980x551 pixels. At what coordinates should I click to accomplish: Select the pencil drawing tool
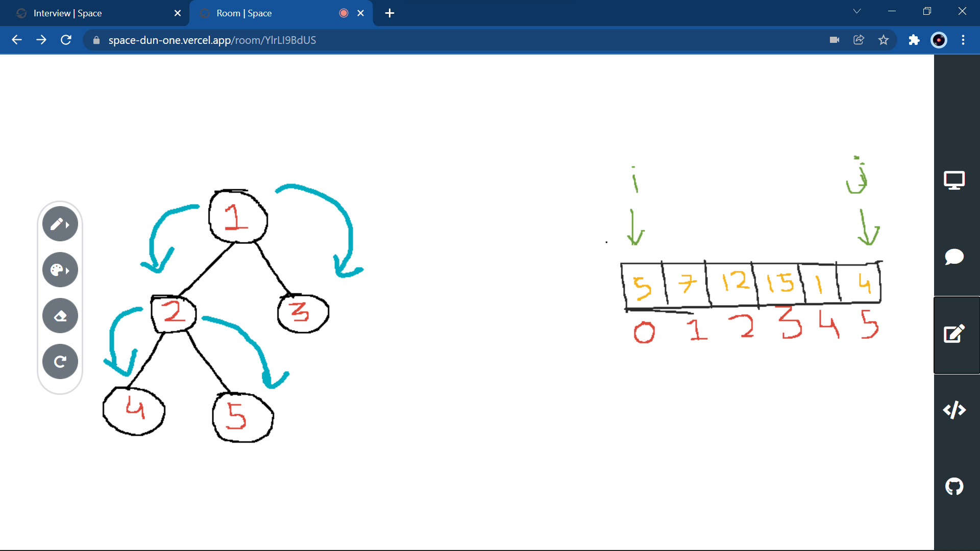click(x=60, y=224)
